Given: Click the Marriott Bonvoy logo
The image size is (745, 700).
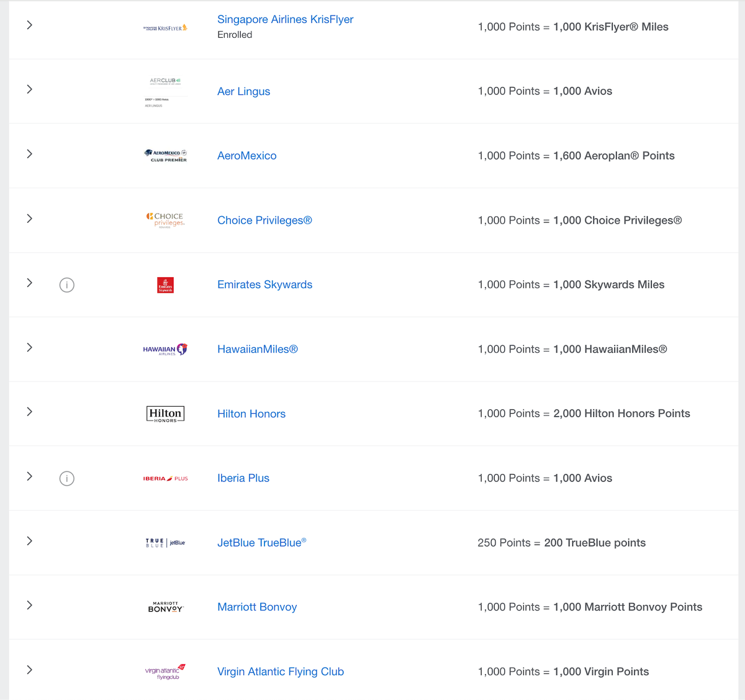Looking at the screenshot, I should click(165, 607).
